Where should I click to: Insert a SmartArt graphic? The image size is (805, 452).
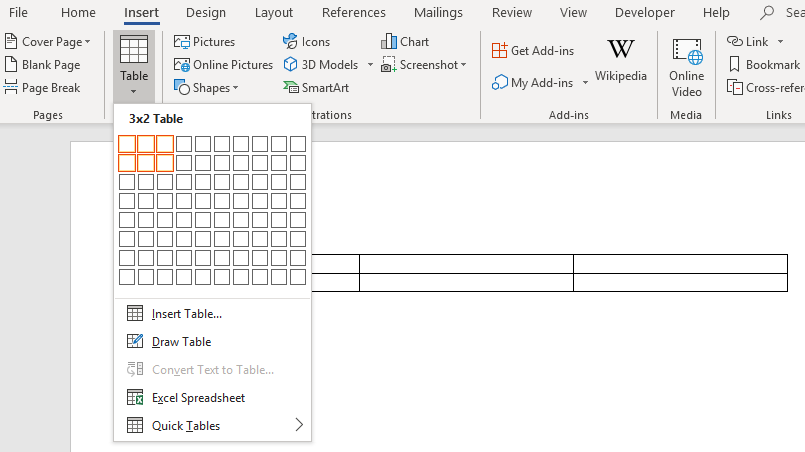tap(316, 88)
